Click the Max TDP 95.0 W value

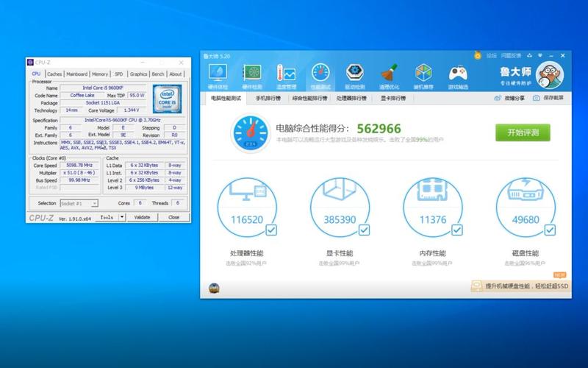[137, 96]
